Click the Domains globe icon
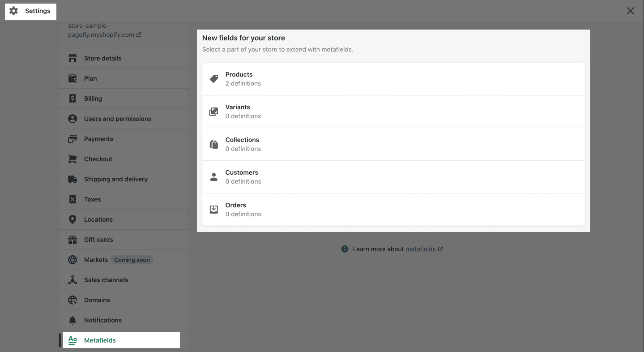 tap(73, 300)
